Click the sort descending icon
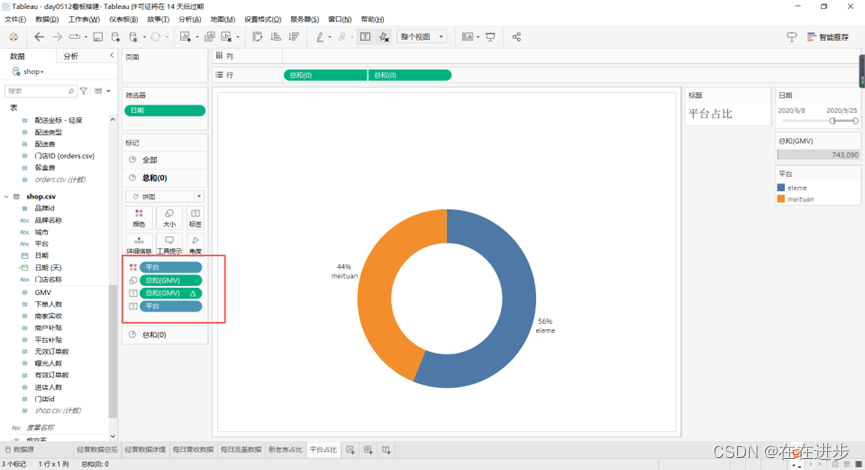Viewport: 865px width, 470px height. [294, 37]
